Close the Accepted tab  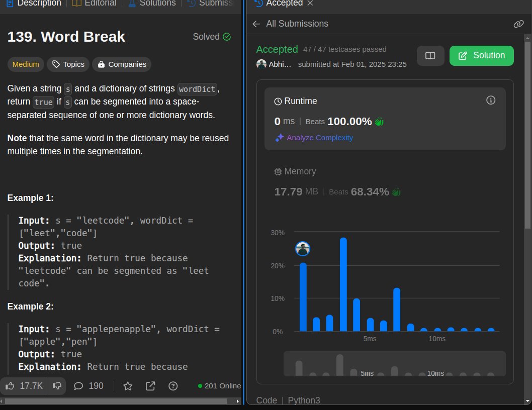(x=310, y=4)
